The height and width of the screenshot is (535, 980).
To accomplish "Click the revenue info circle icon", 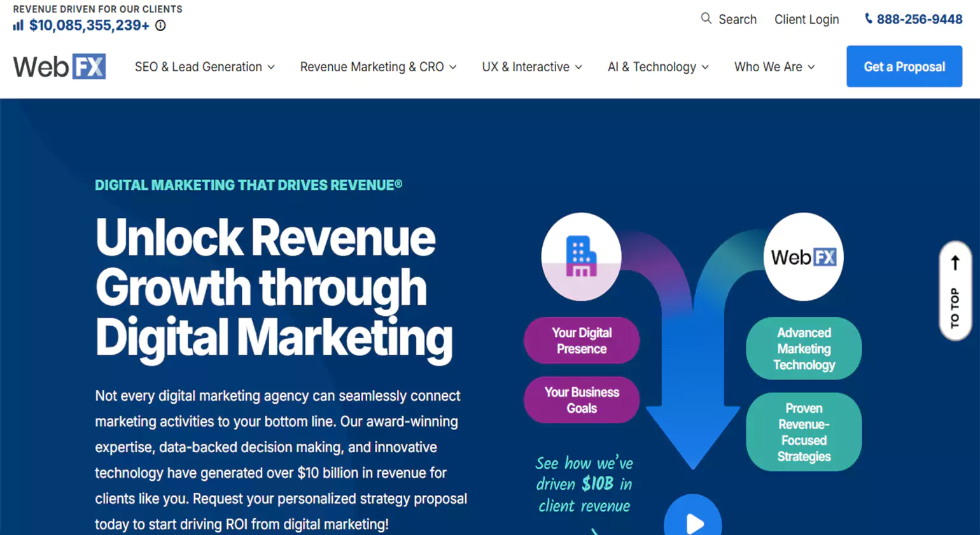I will click(x=161, y=25).
